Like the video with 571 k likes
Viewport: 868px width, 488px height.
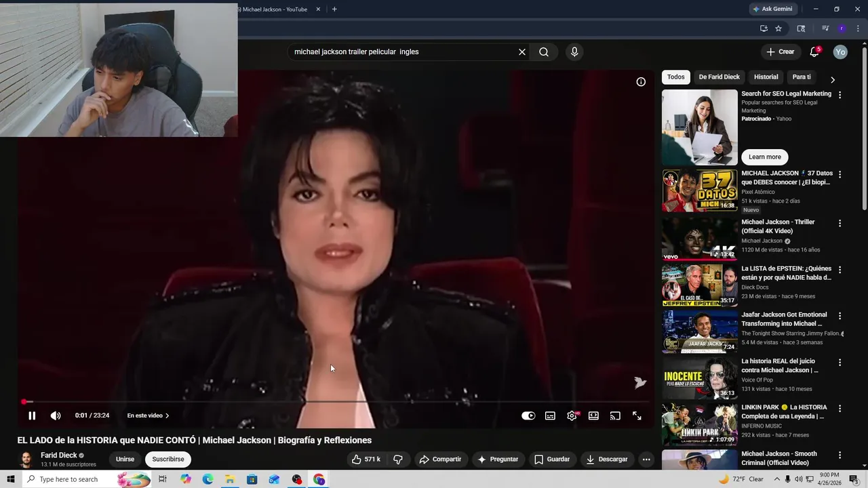tap(366, 459)
